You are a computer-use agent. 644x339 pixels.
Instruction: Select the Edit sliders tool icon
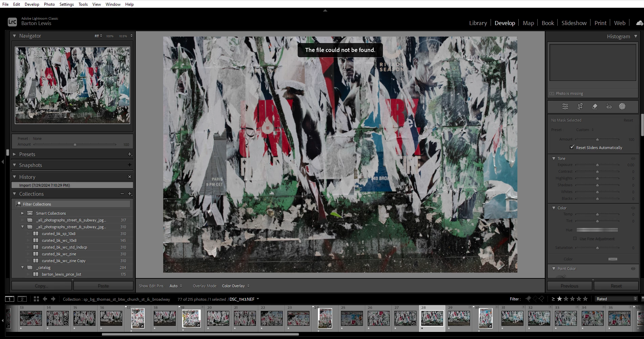coord(565,106)
